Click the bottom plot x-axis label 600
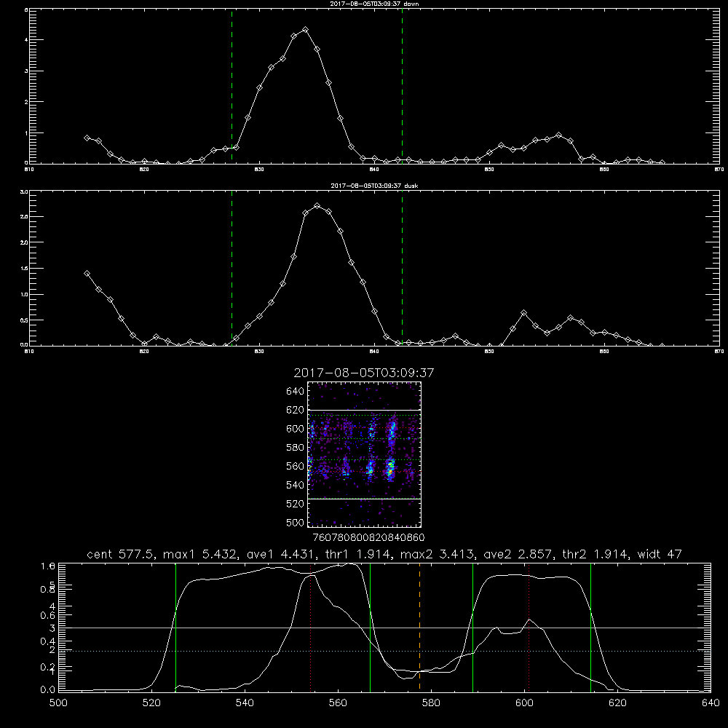Viewport: 728px width, 728px height. coord(525,703)
